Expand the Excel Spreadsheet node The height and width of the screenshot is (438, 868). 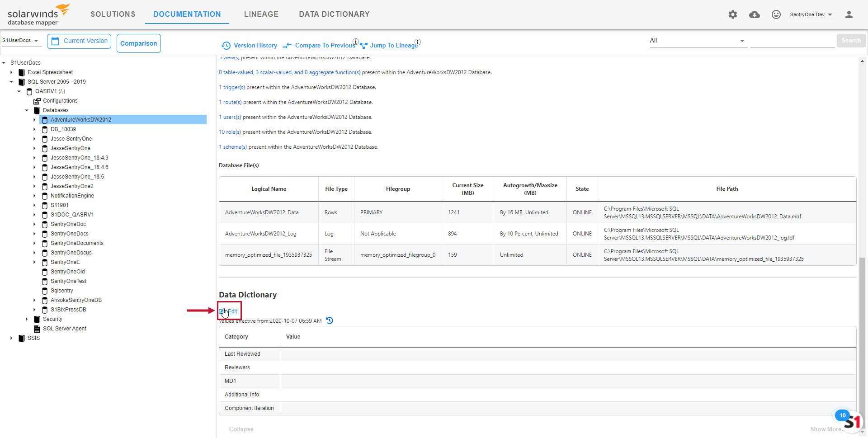pos(11,72)
